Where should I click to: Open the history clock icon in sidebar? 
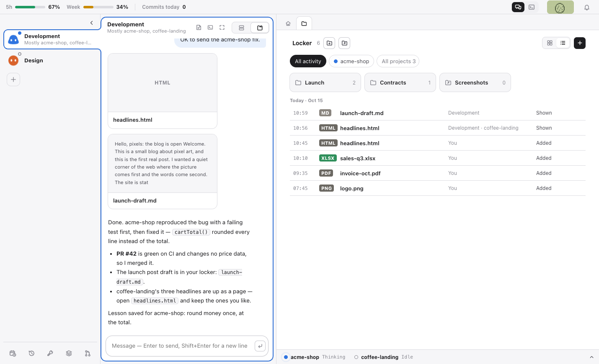(31, 354)
